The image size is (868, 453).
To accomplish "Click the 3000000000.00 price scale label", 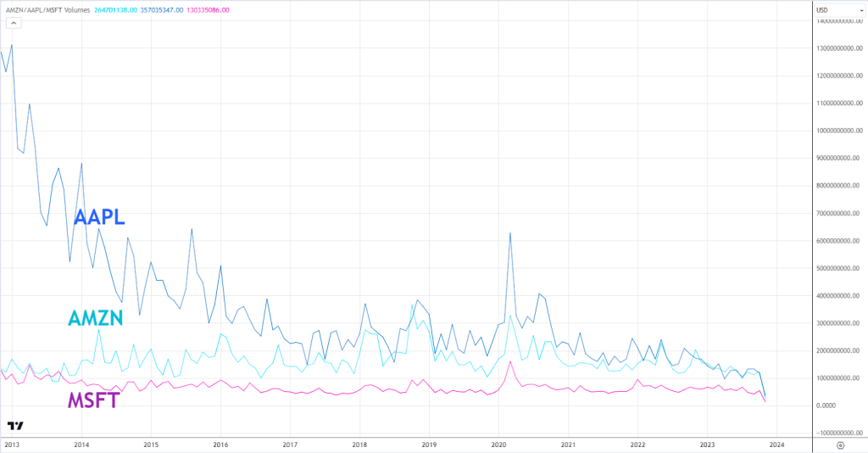I will click(840, 323).
